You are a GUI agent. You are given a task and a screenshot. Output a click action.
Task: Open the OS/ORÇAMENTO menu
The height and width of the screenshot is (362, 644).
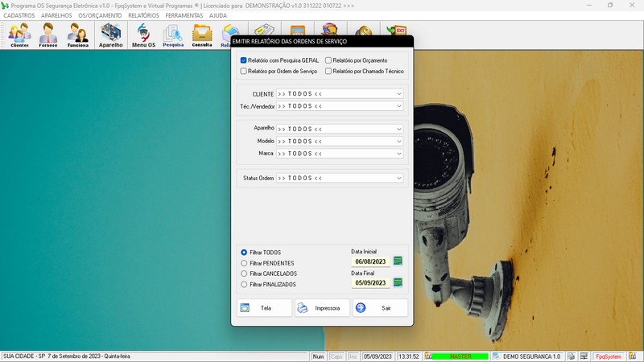coord(100,15)
